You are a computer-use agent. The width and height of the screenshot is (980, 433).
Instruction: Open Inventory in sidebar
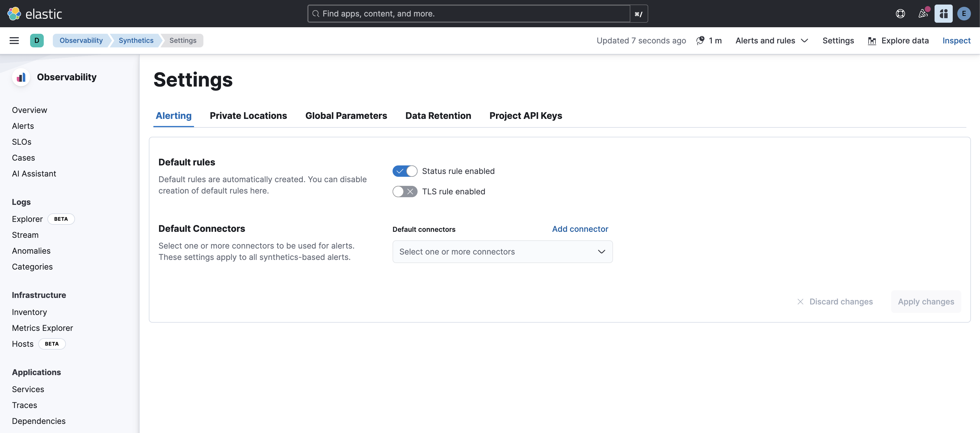(x=29, y=312)
